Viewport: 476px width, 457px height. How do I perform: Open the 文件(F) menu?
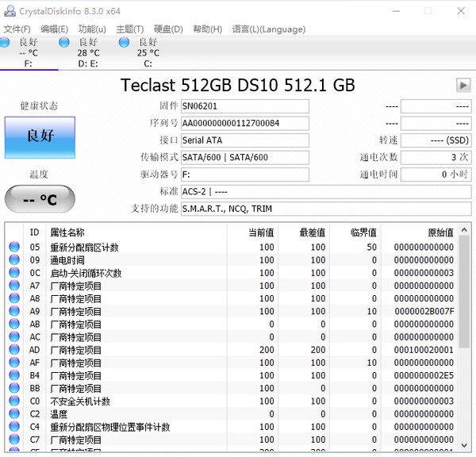point(17,29)
